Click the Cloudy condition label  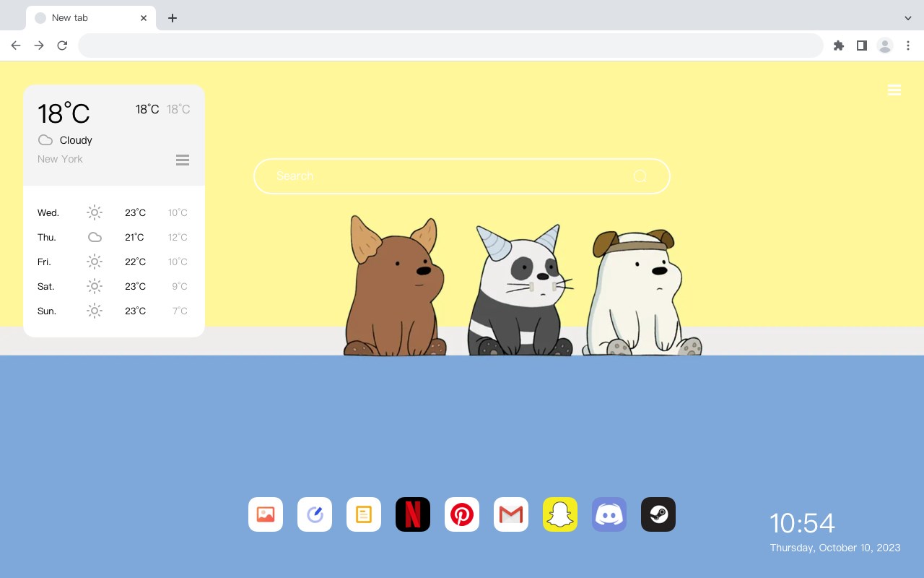[76, 140]
